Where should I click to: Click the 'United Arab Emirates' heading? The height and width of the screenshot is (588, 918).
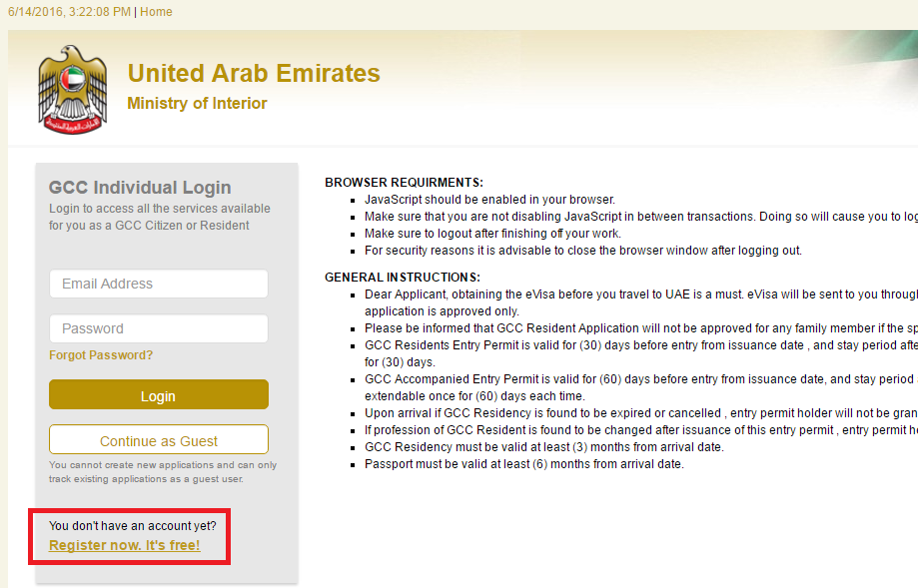[254, 73]
